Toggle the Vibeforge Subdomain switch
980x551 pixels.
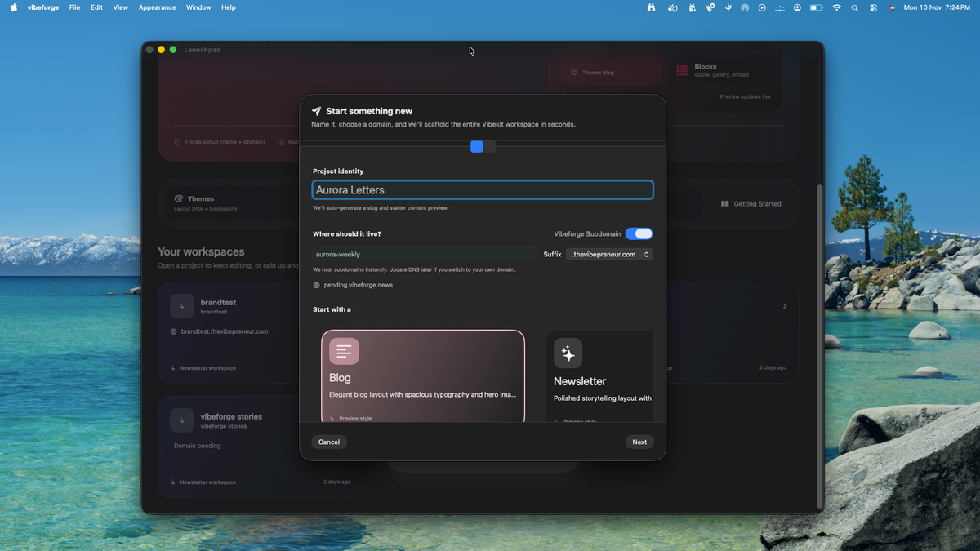[x=639, y=233]
